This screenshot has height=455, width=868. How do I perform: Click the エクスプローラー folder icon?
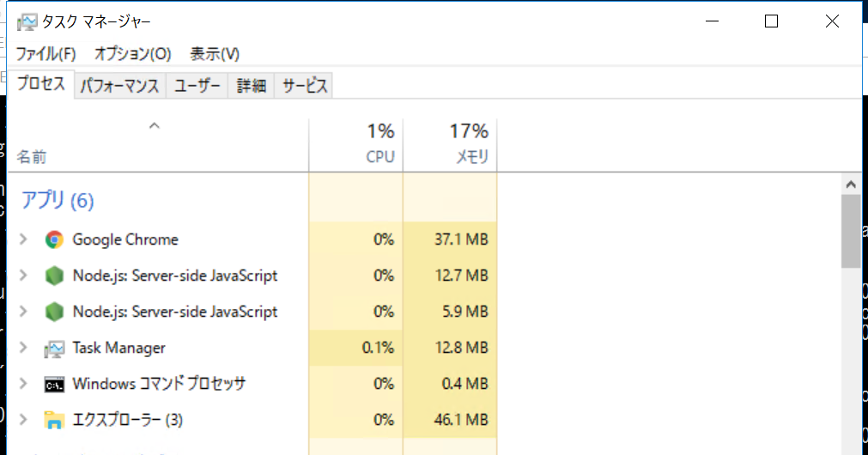click(x=54, y=420)
